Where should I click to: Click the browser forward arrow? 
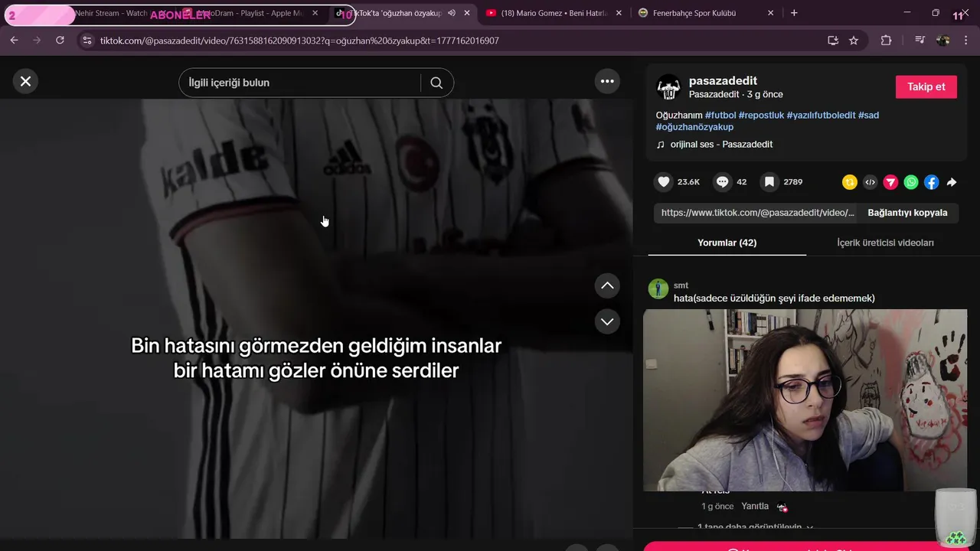tap(37, 41)
